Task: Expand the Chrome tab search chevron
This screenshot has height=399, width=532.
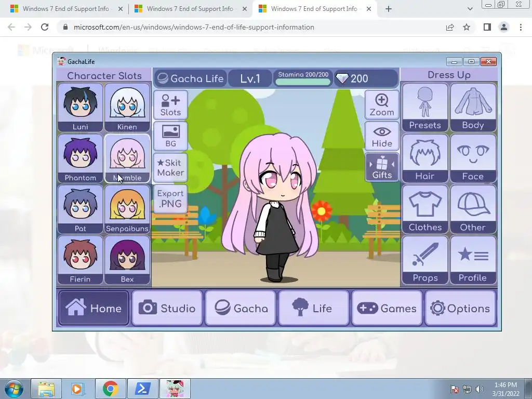Action: (x=470, y=9)
